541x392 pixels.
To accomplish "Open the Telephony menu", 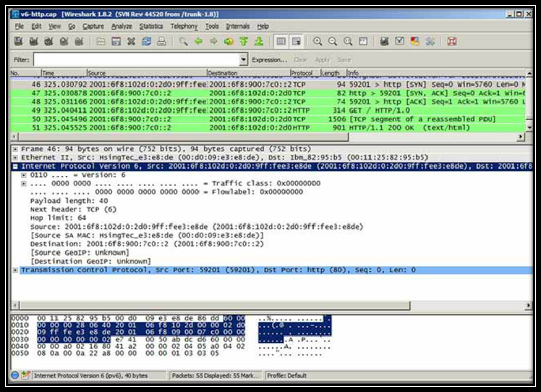I will click(x=184, y=26).
